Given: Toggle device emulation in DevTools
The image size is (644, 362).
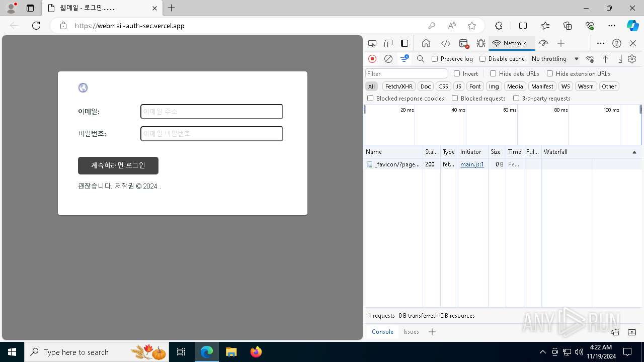Looking at the screenshot, I should [x=388, y=43].
